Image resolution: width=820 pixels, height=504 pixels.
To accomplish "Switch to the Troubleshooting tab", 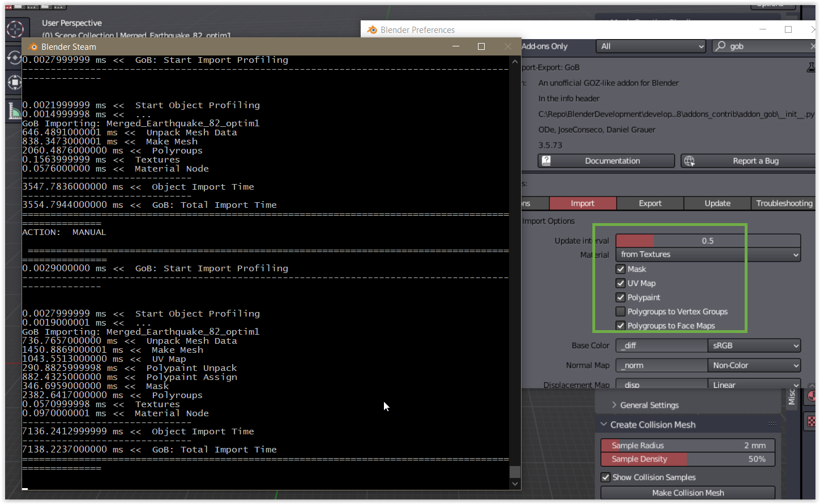I will pyautogui.click(x=784, y=203).
